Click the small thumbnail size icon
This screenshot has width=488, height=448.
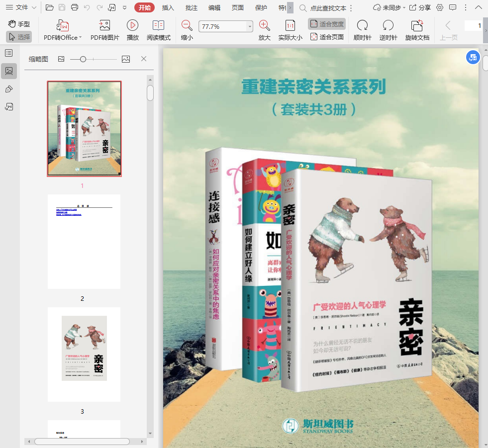pos(61,59)
